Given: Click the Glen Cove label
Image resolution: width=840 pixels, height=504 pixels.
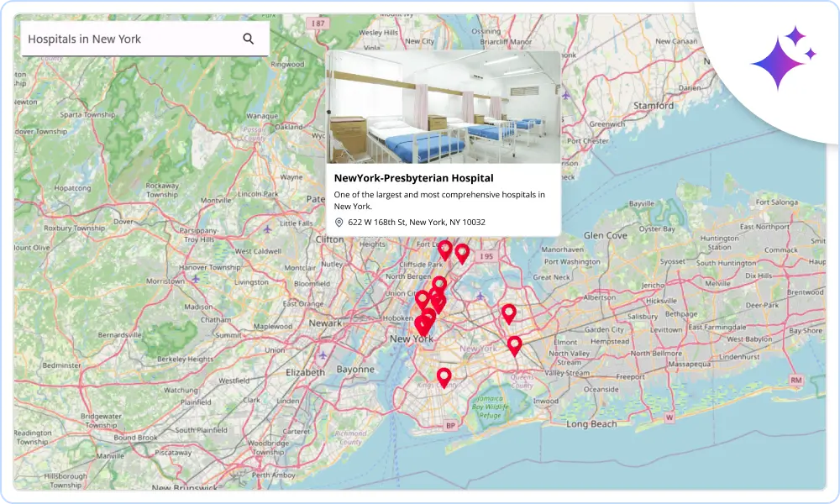Looking at the screenshot, I should point(605,235).
